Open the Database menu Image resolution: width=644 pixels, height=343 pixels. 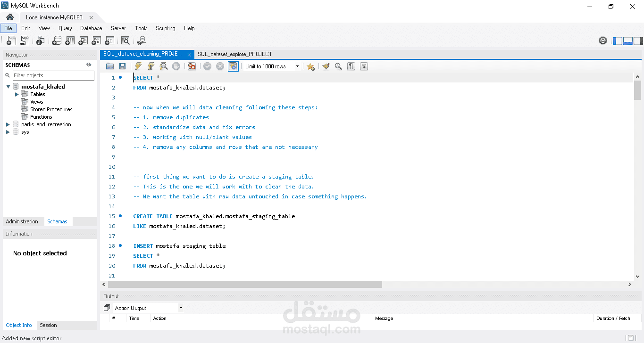click(91, 28)
